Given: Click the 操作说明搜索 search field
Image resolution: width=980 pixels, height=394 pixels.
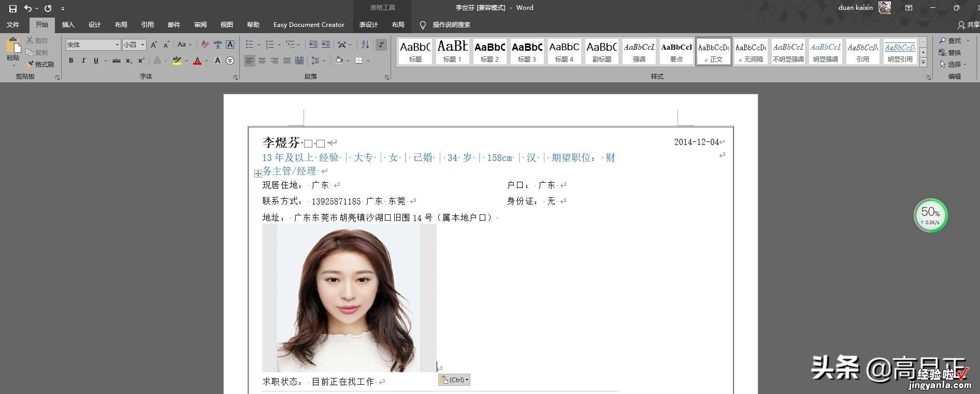Looking at the screenshot, I should point(445,24).
